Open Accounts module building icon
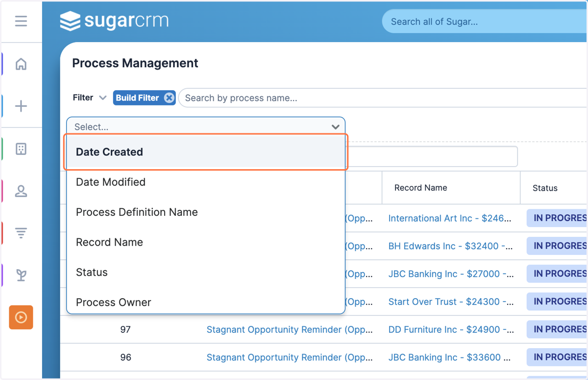Image resolution: width=588 pixels, height=380 pixels. coord(21,149)
